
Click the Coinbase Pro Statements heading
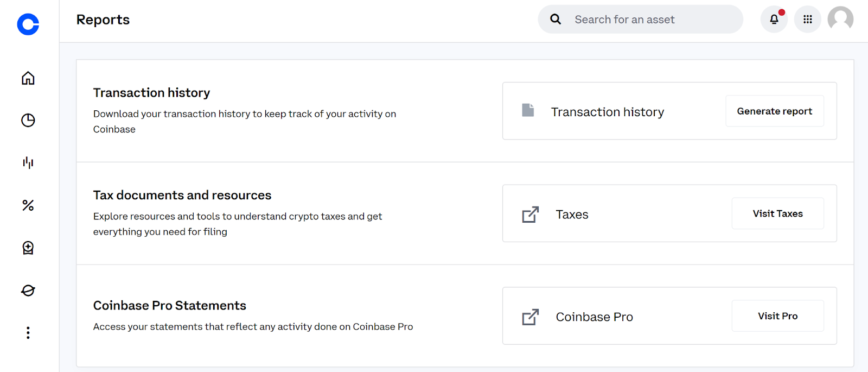pos(170,306)
